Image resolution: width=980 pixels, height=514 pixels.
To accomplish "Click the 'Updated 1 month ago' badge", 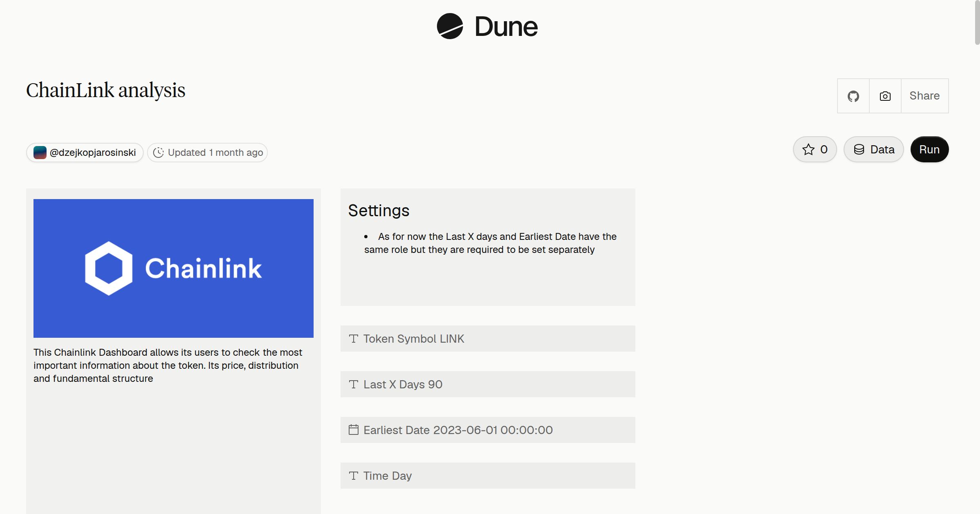I will tap(207, 153).
